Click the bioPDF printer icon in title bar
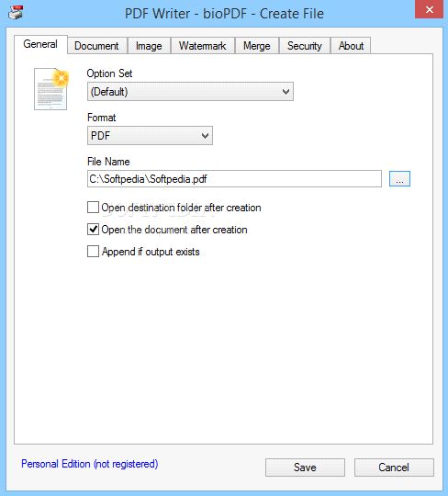The height and width of the screenshot is (496, 448). [x=16, y=13]
